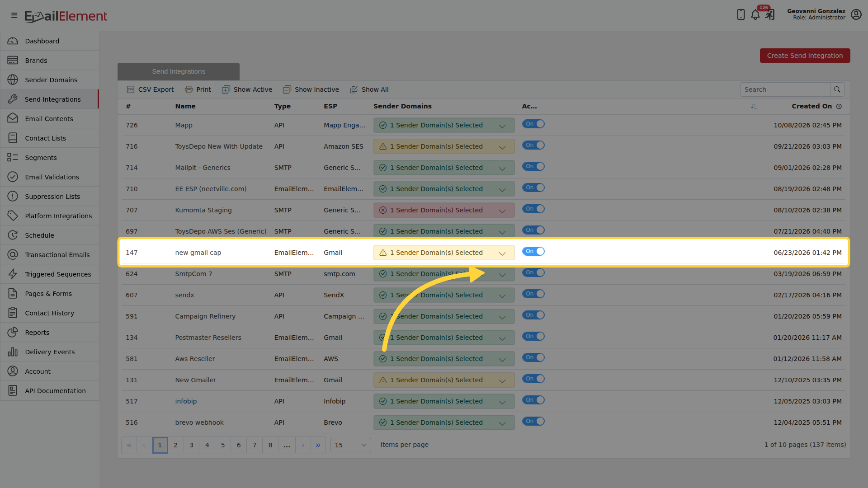868x488 pixels.
Task: Click the Account person icon
Action: coord(13,371)
